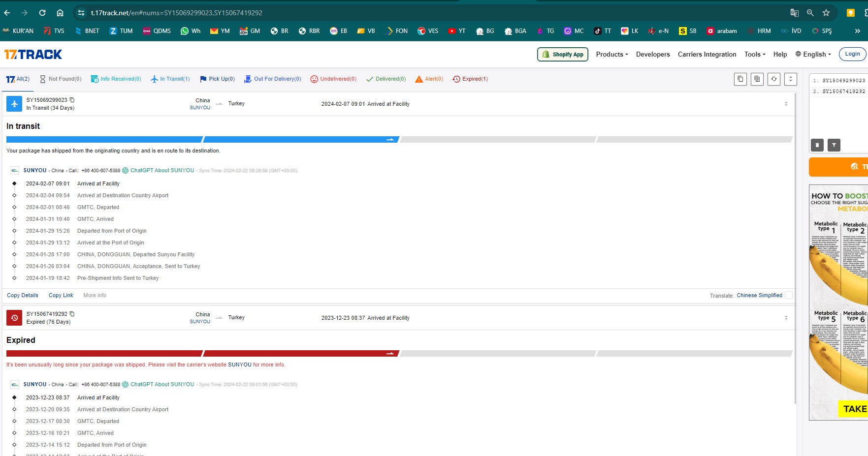Collapse the expired SY15067419292 shipment details

786,318
